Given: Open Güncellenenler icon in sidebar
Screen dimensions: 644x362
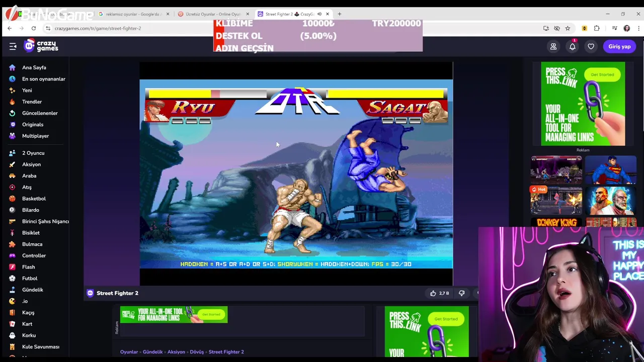Looking at the screenshot, I should tap(12, 113).
